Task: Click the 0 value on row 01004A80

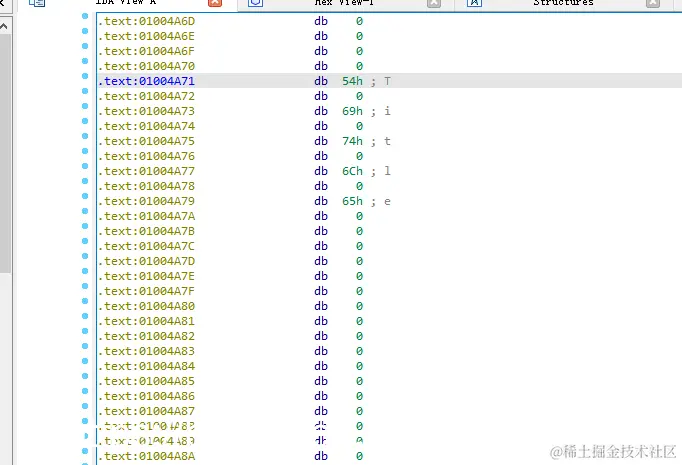Action: tap(359, 306)
